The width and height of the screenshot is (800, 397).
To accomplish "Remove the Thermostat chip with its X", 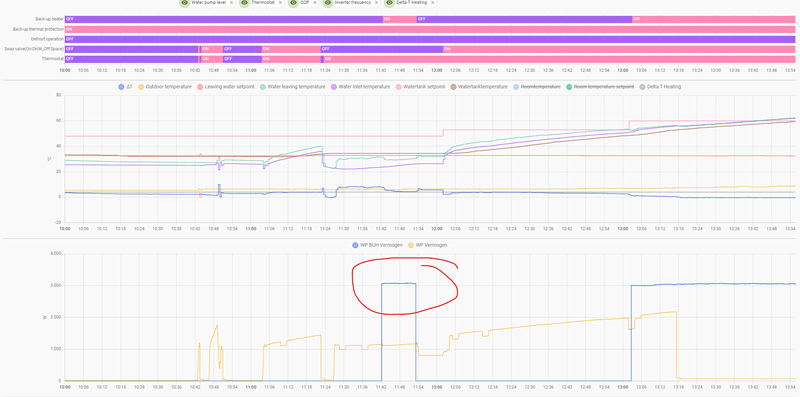I will click(280, 3).
